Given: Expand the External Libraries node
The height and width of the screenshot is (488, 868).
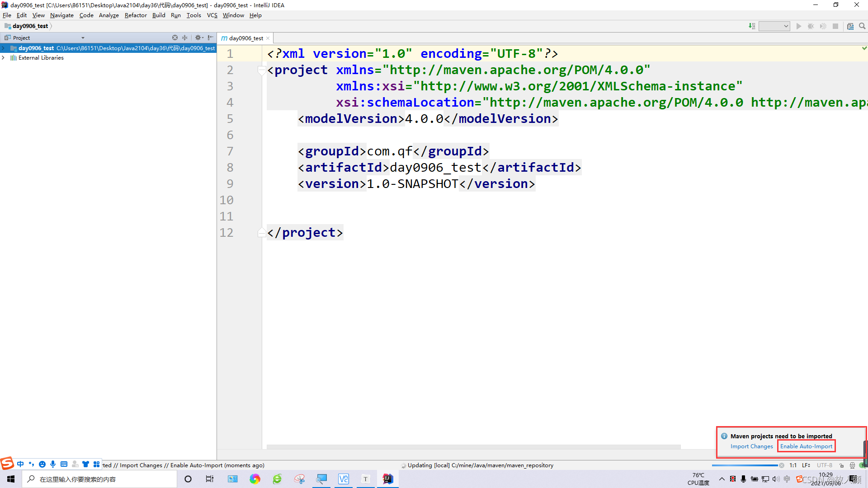Looking at the screenshot, I should pos(4,57).
